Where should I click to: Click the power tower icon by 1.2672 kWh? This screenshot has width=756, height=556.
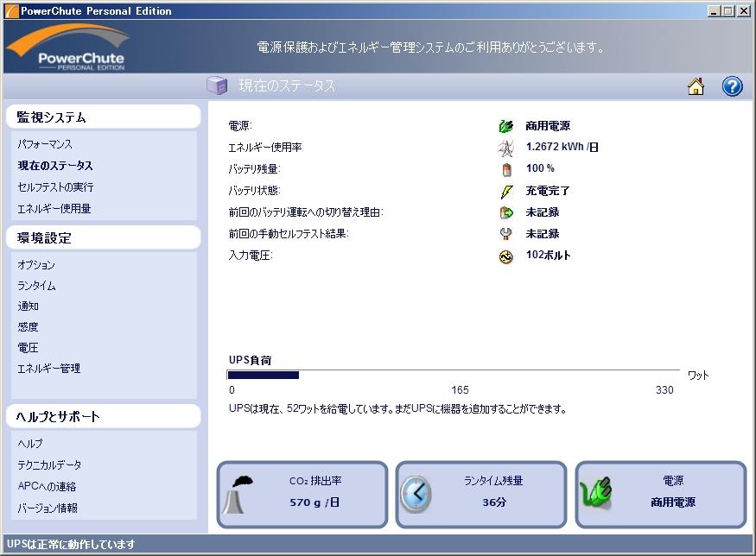click(x=505, y=148)
